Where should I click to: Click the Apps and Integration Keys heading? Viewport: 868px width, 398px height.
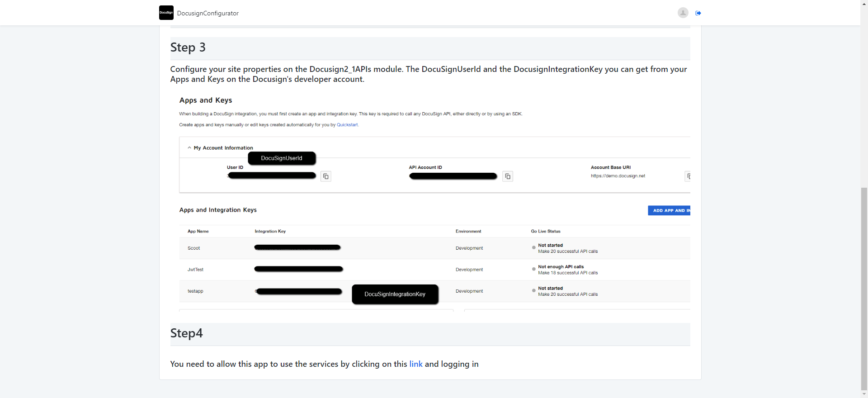point(218,210)
